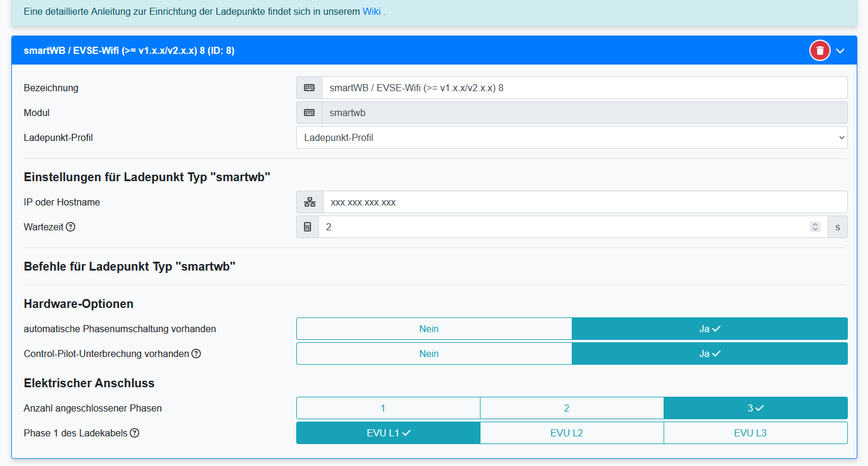Open the Ladepunkt-Profil dropdown

572,137
